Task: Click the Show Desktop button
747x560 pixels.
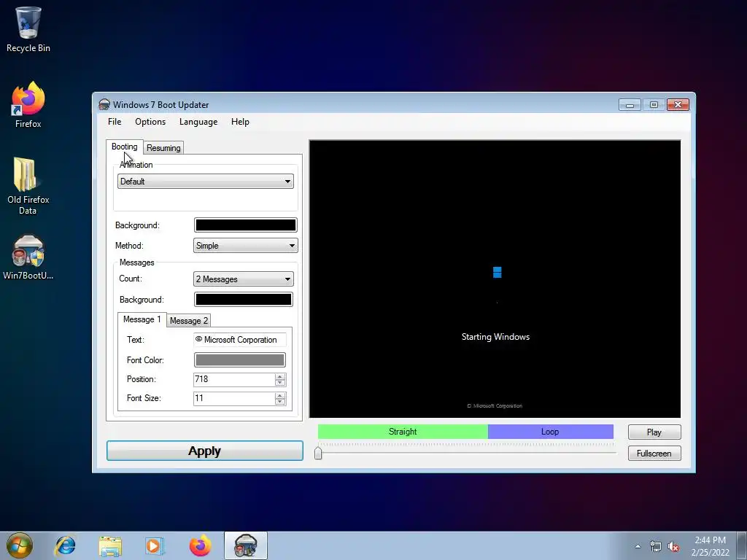Action: pos(742,546)
